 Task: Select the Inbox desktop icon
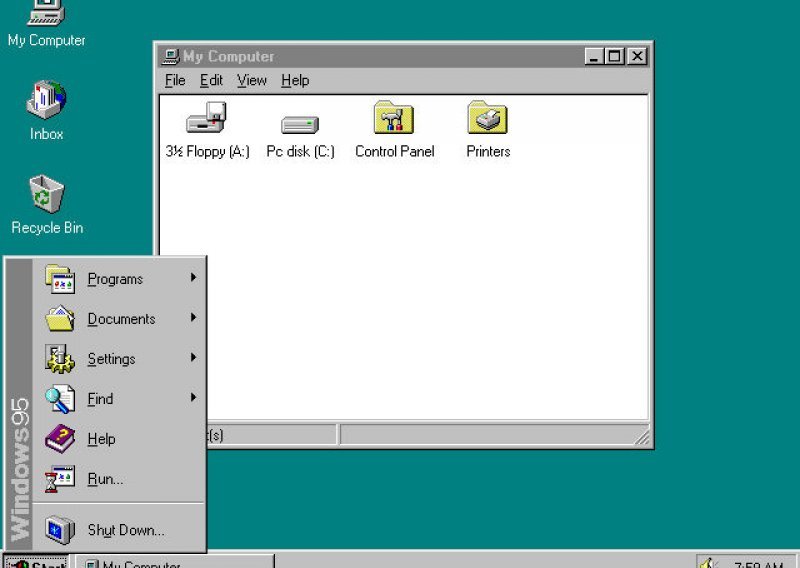(x=46, y=100)
